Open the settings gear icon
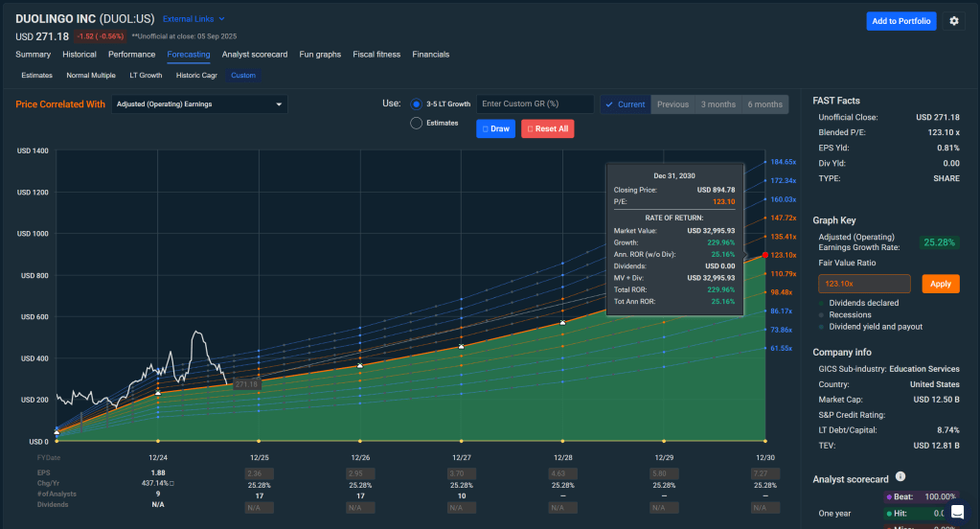 point(953,21)
